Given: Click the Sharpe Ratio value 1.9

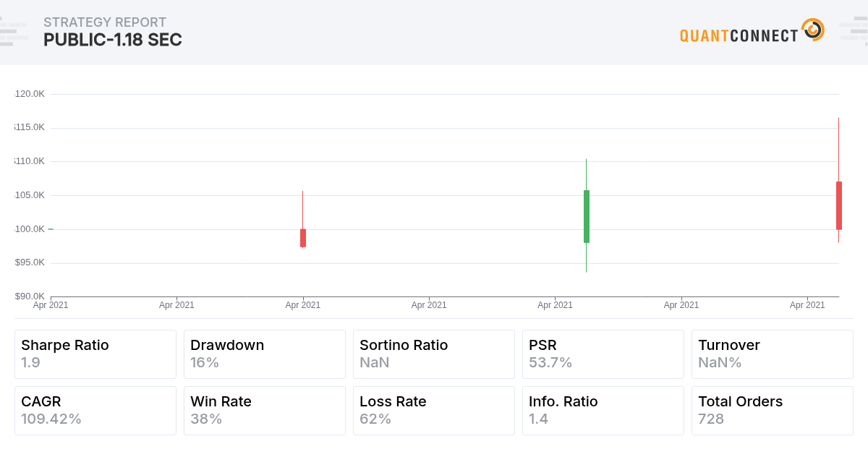Looking at the screenshot, I should click(x=30, y=363).
